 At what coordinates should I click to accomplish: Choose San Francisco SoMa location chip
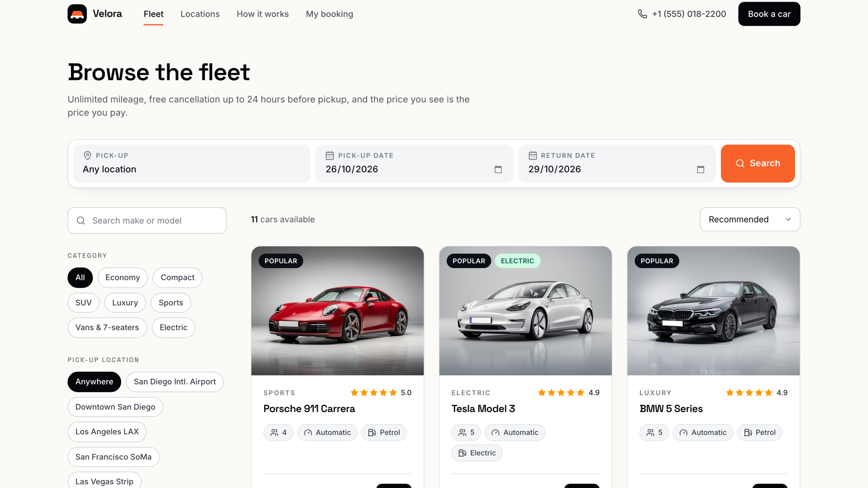[x=113, y=457]
